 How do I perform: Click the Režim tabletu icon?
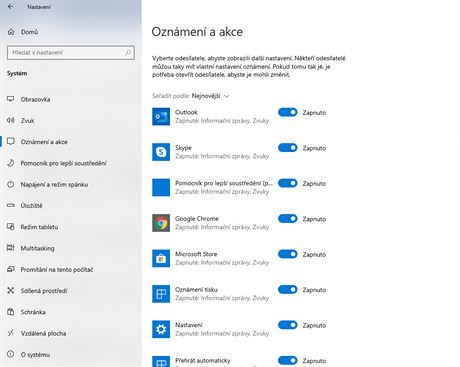11,227
